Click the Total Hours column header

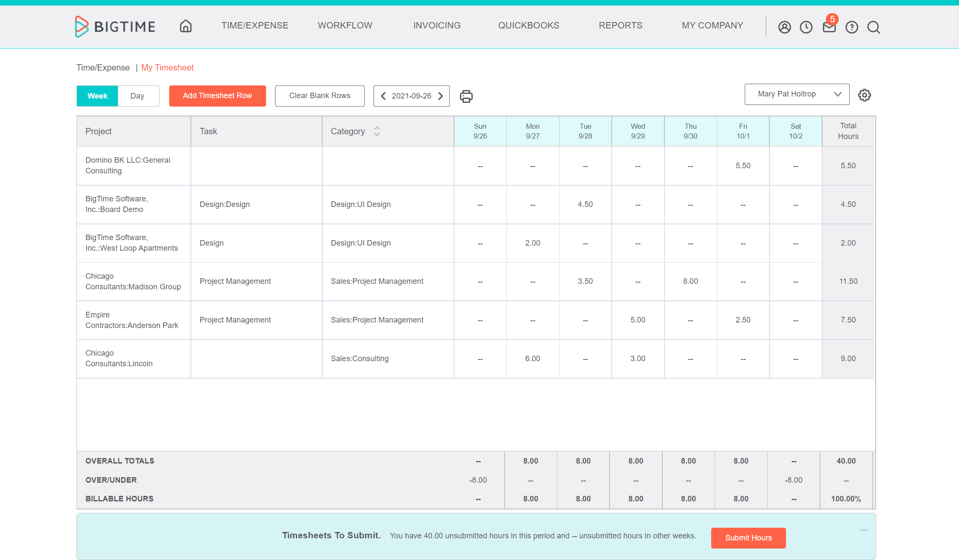coord(848,131)
